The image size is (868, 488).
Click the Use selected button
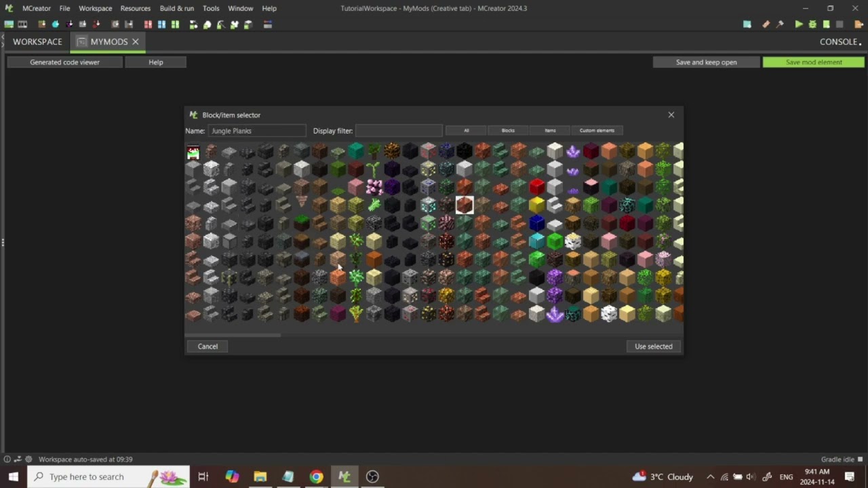(x=654, y=346)
